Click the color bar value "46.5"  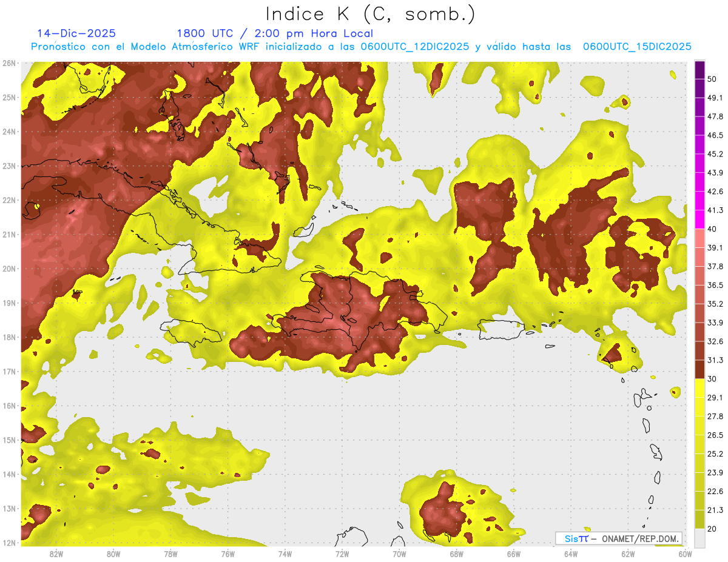[x=715, y=135]
